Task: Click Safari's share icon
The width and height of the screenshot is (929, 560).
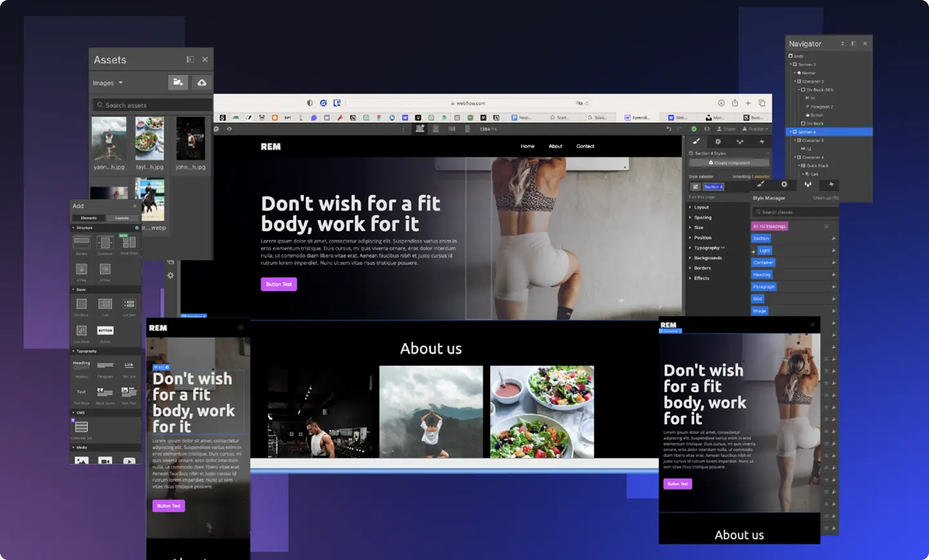Action: 734,103
